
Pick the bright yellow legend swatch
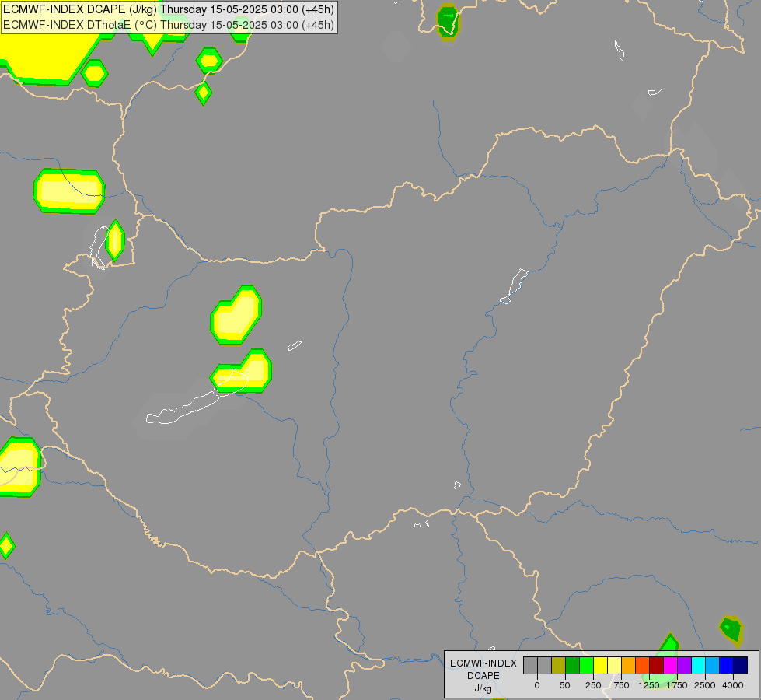pyautogui.click(x=601, y=666)
